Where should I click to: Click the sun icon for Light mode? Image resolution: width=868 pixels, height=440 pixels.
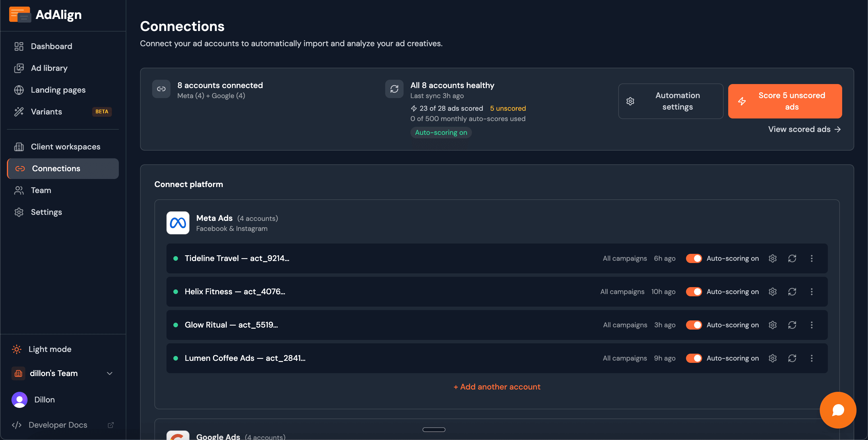click(x=17, y=349)
